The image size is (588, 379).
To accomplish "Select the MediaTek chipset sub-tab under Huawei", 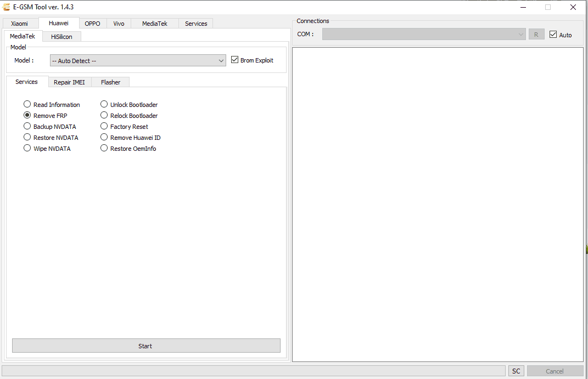I will pos(23,36).
